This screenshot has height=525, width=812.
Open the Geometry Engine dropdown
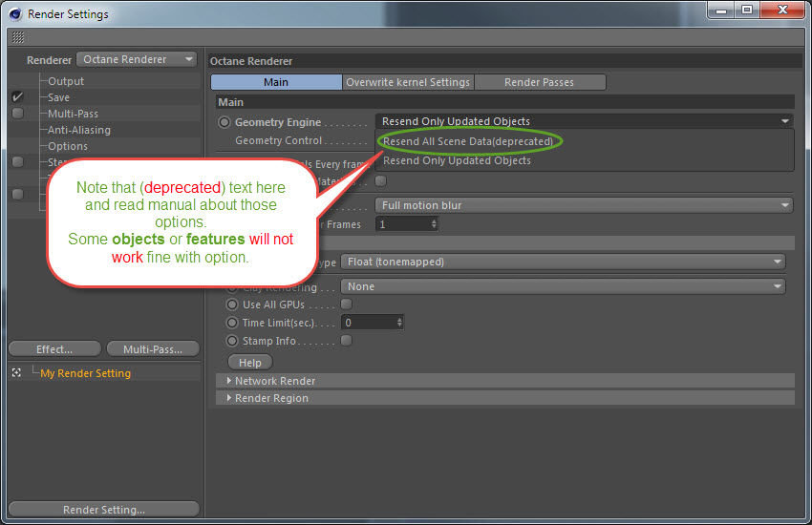click(584, 121)
